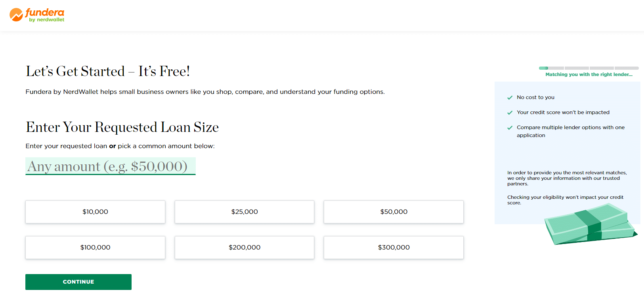Click the filled first progress bar segment
This screenshot has height=303, width=644.
click(544, 68)
